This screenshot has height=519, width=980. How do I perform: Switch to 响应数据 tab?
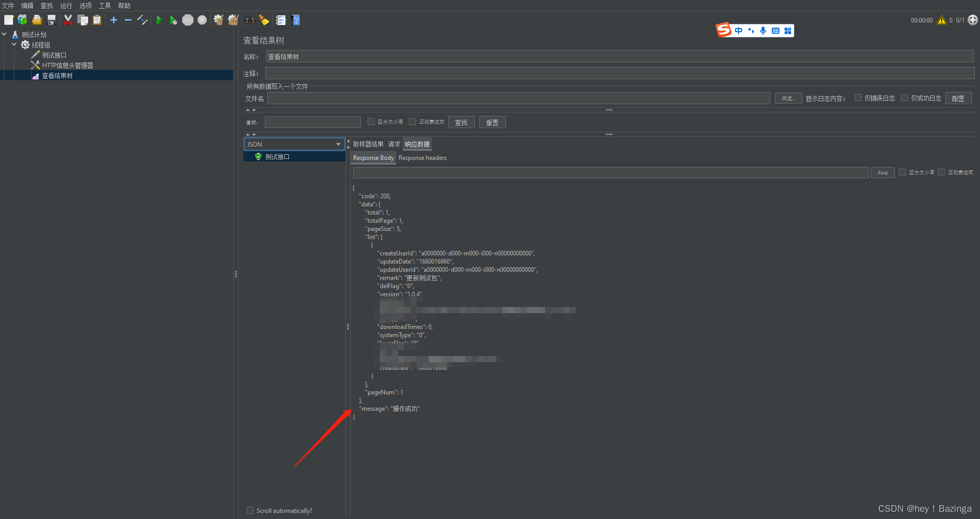[417, 144]
